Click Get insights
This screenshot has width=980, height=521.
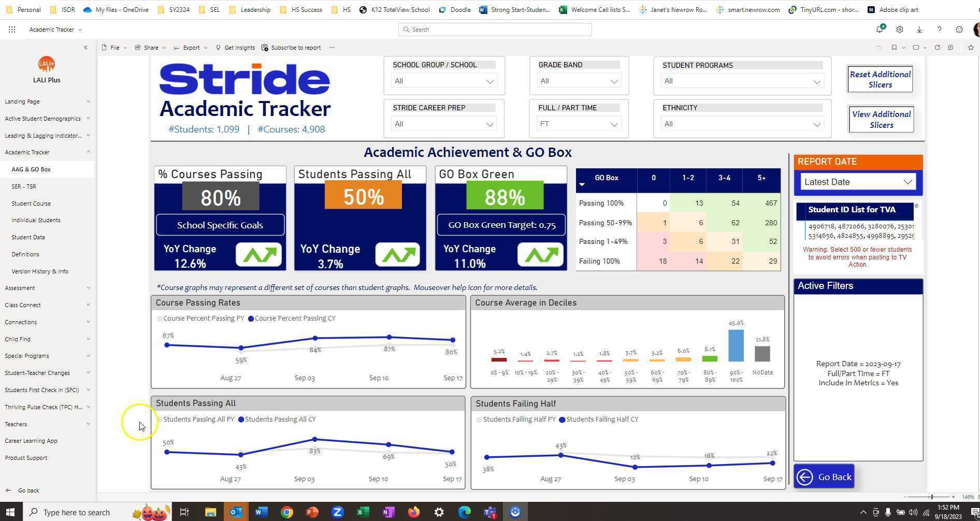235,48
